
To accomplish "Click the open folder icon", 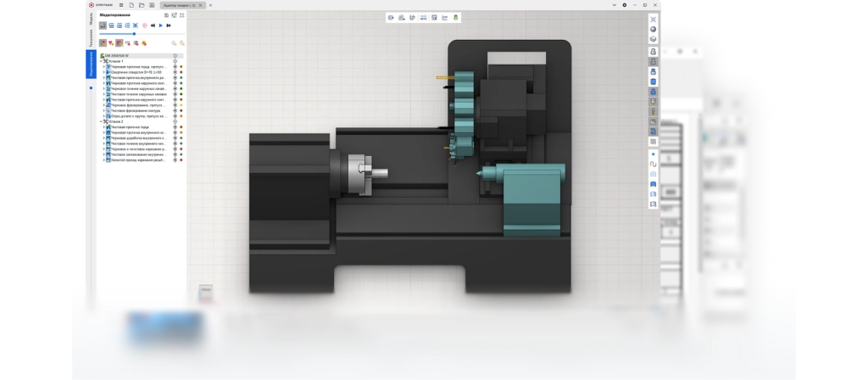I will click(142, 5).
